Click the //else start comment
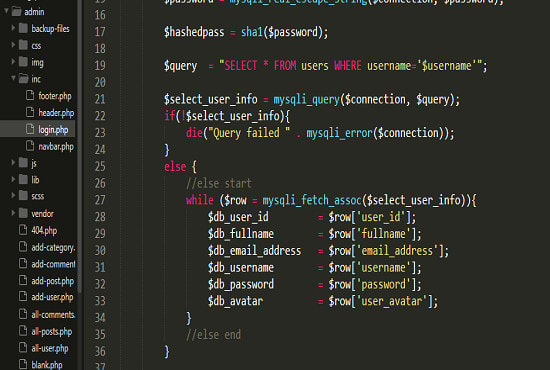Viewport: 550px width, 370px height. (219, 183)
